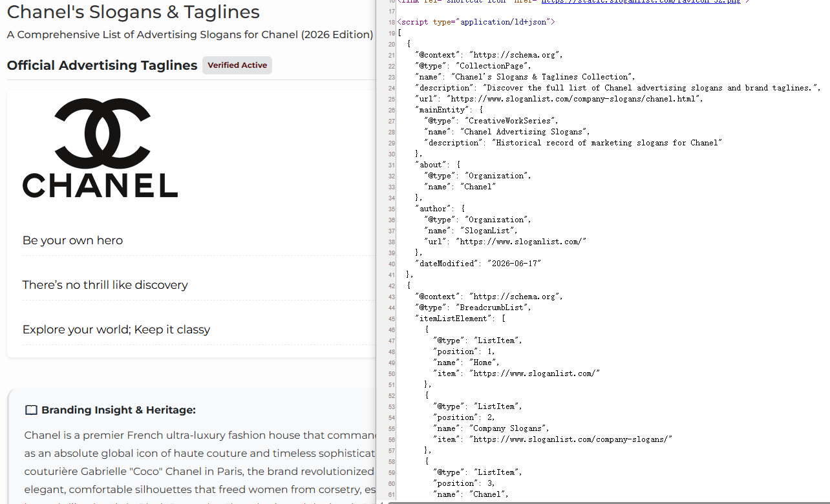Screen dimensions: 830x504
Task: Click the item company-slogans/ URL line in source
Action: point(553,439)
